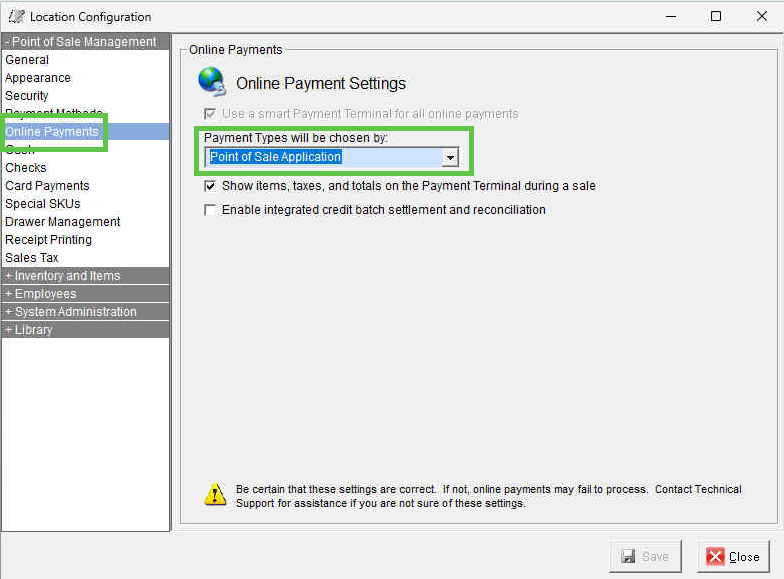Select Card Payments in sidebar

pyautogui.click(x=47, y=186)
